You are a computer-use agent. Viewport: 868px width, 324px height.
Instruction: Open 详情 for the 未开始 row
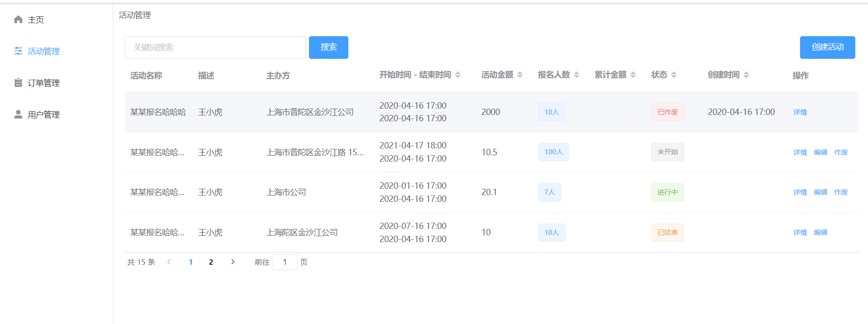click(x=800, y=152)
